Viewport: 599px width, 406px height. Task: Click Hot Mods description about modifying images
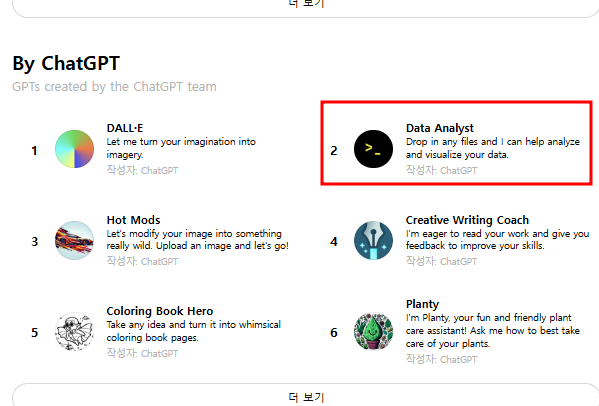coord(198,239)
